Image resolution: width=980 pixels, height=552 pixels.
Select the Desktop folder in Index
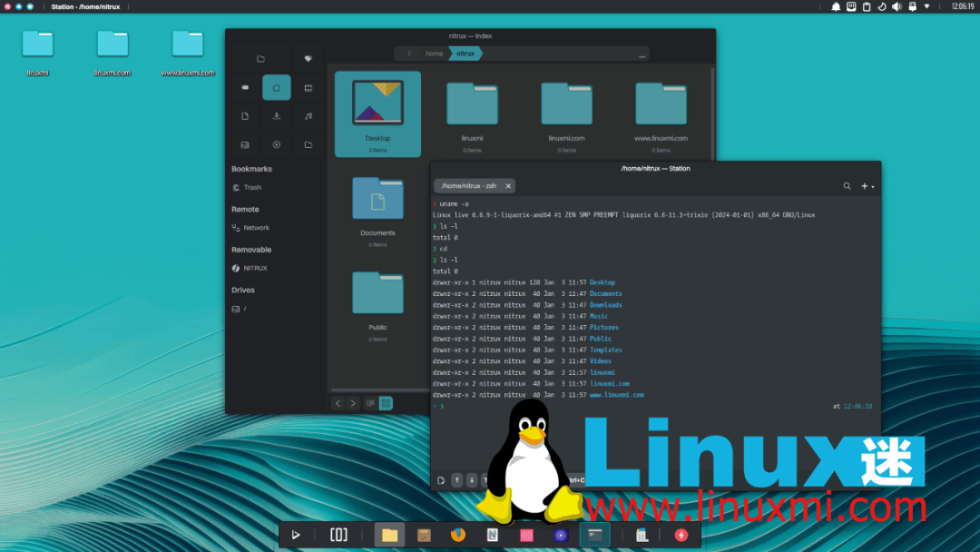(x=377, y=113)
